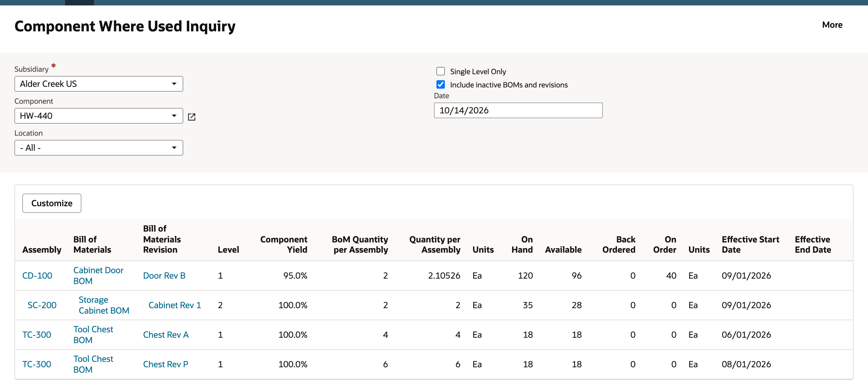The height and width of the screenshot is (392, 868).
Task: Select effective start date 08/01/2026
Action: point(746,364)
